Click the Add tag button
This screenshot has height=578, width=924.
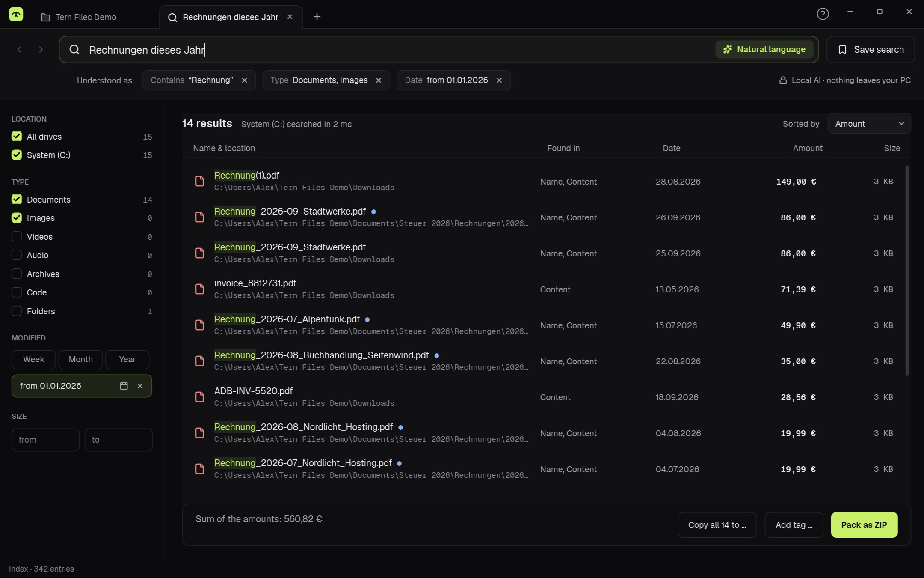point(794,525)
